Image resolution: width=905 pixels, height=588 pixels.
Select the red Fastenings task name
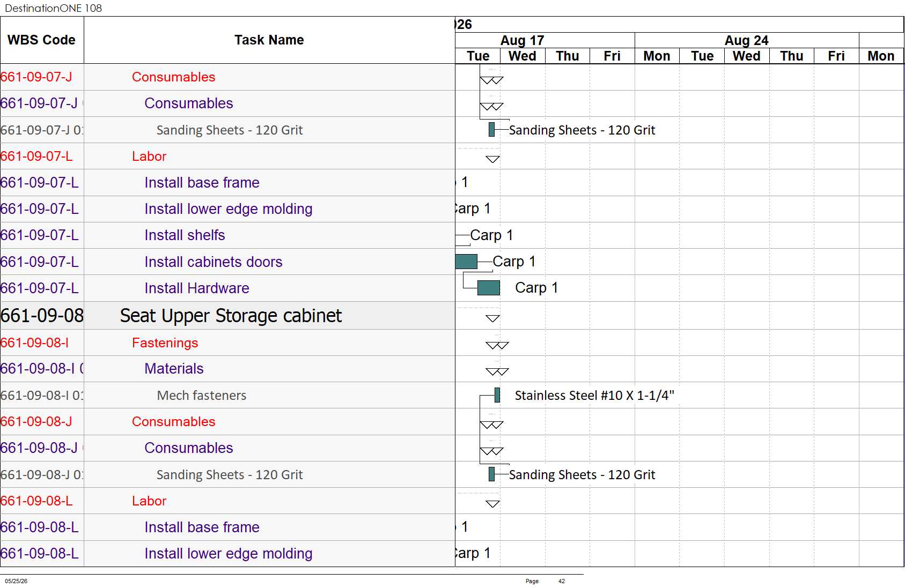point(165,343)
